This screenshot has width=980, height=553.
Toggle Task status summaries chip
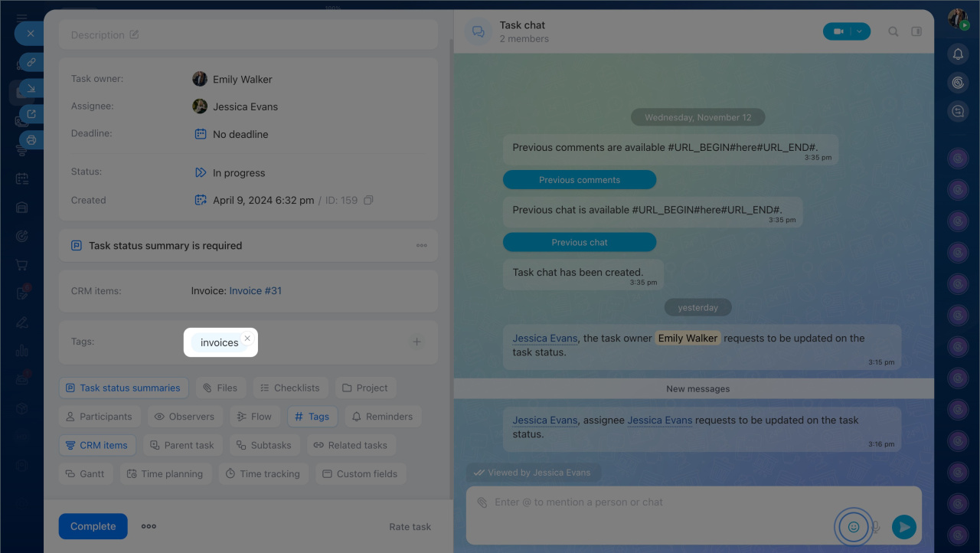pos(123,388)
